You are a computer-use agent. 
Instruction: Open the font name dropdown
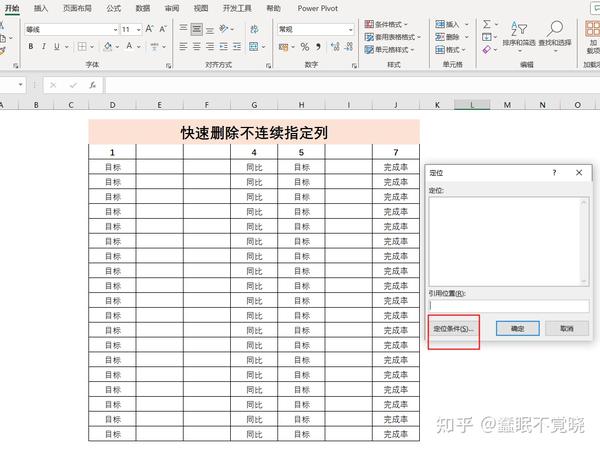(115, 29)
